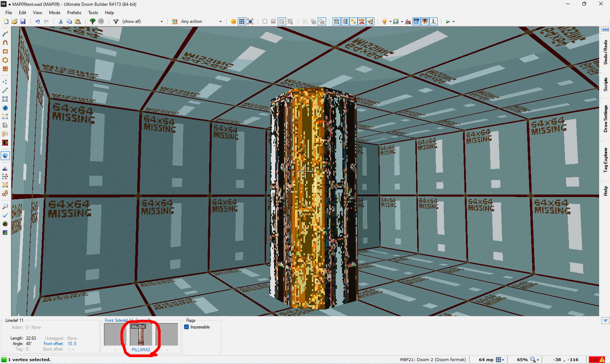610x364 pixels.
Task: Cut selection with scissors icon
Action: pos(61,21)
